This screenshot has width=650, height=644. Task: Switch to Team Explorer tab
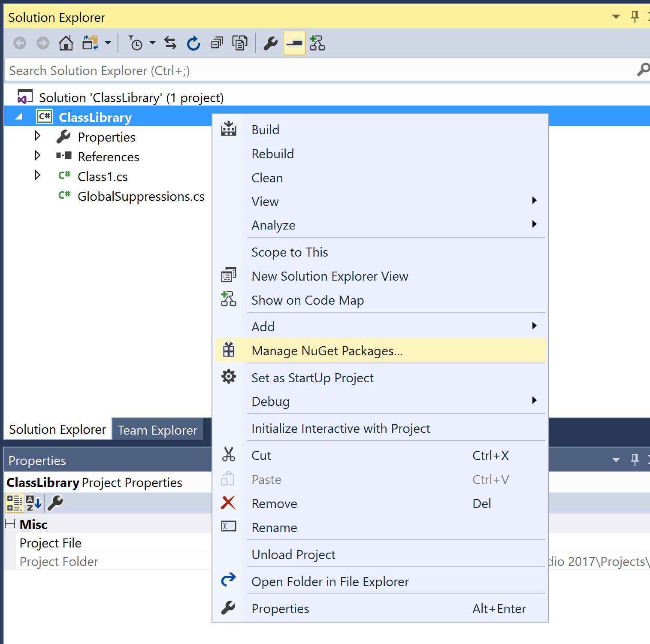pos(157,430)
